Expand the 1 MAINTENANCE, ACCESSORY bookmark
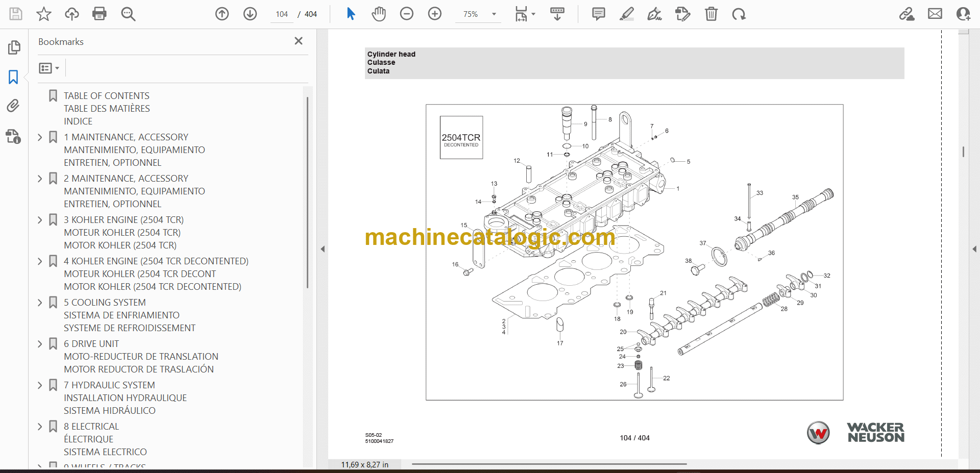980x473 pixels. [x=40, y=137]
